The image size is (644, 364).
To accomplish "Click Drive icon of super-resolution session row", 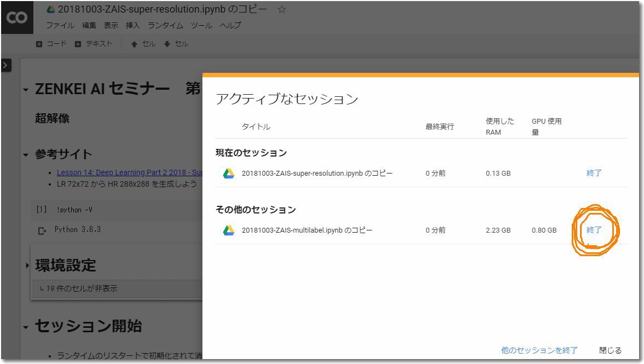I will click(x=229, y=174).
